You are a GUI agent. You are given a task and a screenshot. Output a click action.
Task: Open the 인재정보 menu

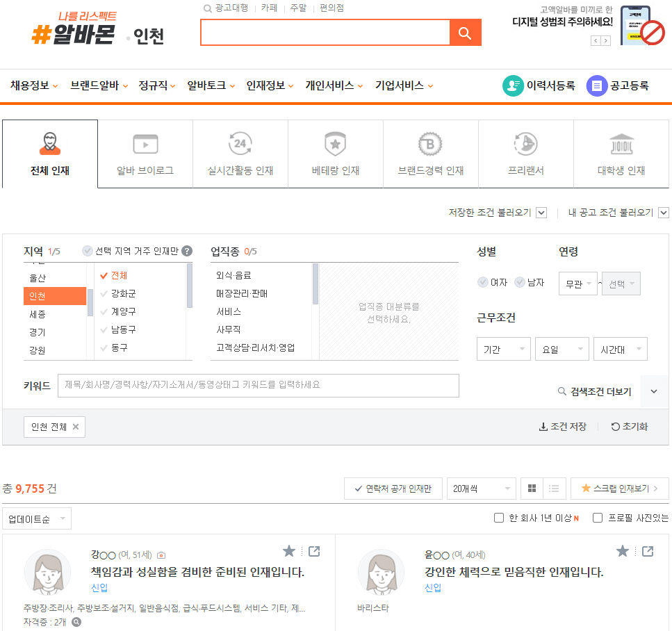[266, 86]
